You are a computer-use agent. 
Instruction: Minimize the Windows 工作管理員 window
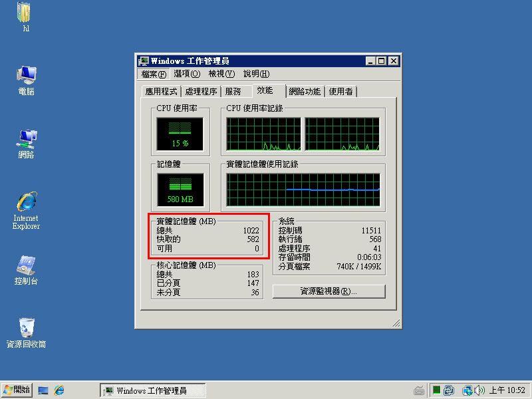click(370, 61)
